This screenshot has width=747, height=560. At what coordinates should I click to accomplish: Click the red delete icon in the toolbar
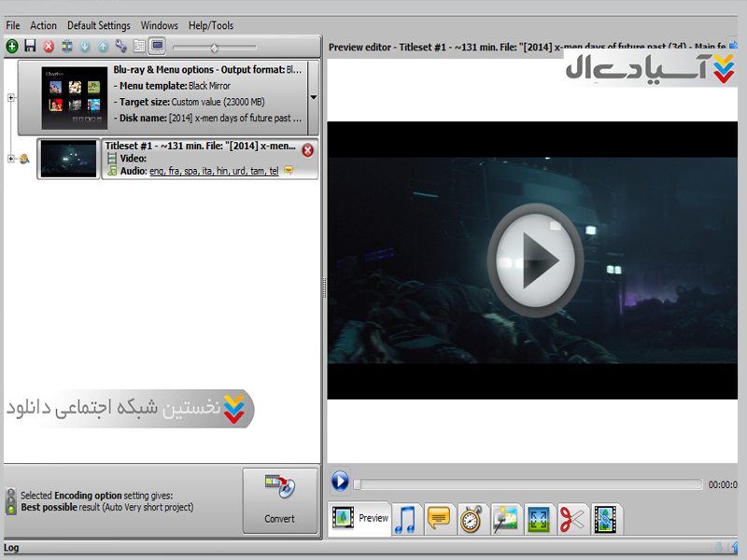(49, 46)
